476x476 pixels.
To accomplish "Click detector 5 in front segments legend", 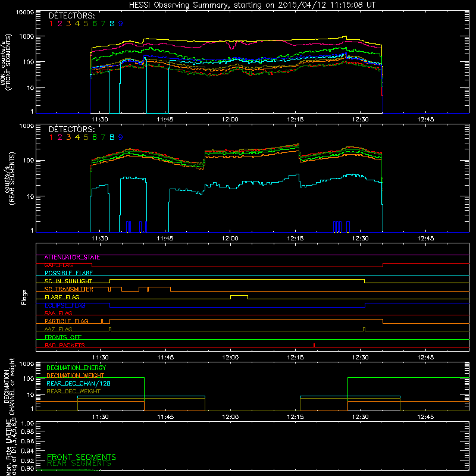I will (86, 24).
